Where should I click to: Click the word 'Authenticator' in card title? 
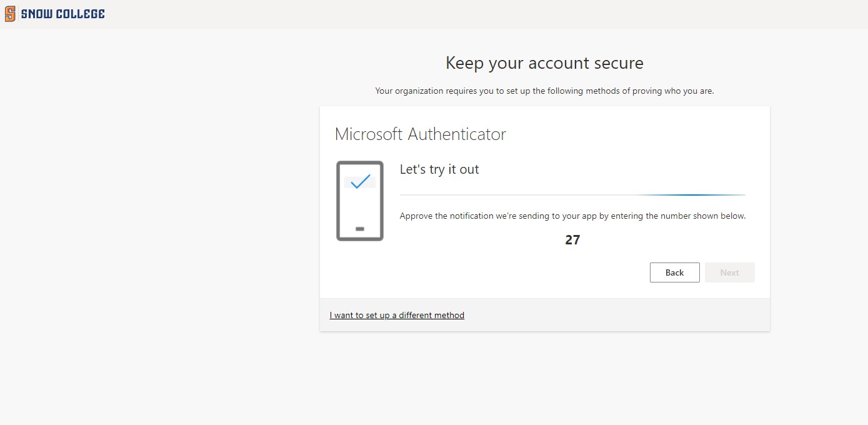coord(457,134)
